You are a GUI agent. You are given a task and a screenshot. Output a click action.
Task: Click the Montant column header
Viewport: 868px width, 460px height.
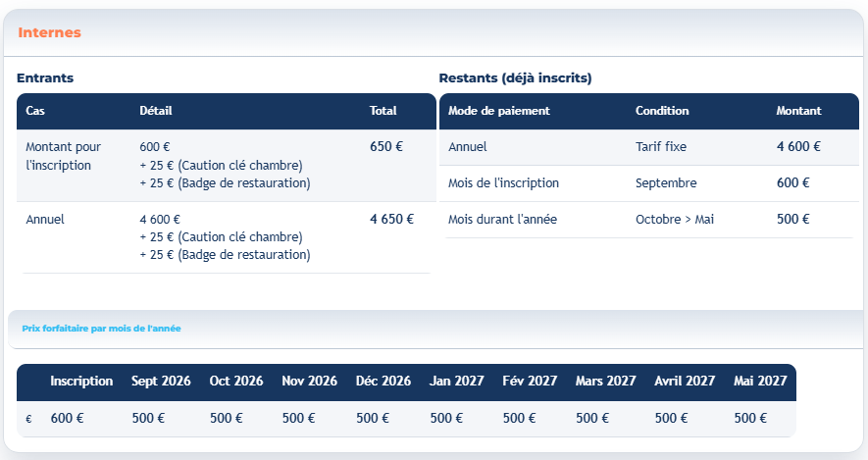[x=798, y=111]
